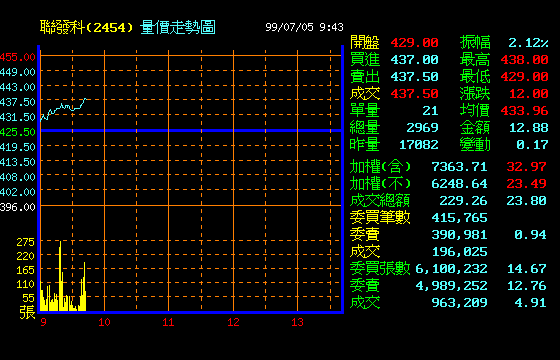This screenshot has height=360, width=560.
Task: Click the 220 volume axis label
Action: (x=26, y=256)
